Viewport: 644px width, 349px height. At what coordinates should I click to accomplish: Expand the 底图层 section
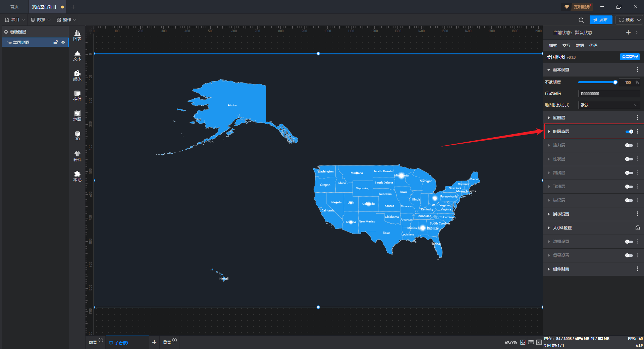click(x=549, y=118)
